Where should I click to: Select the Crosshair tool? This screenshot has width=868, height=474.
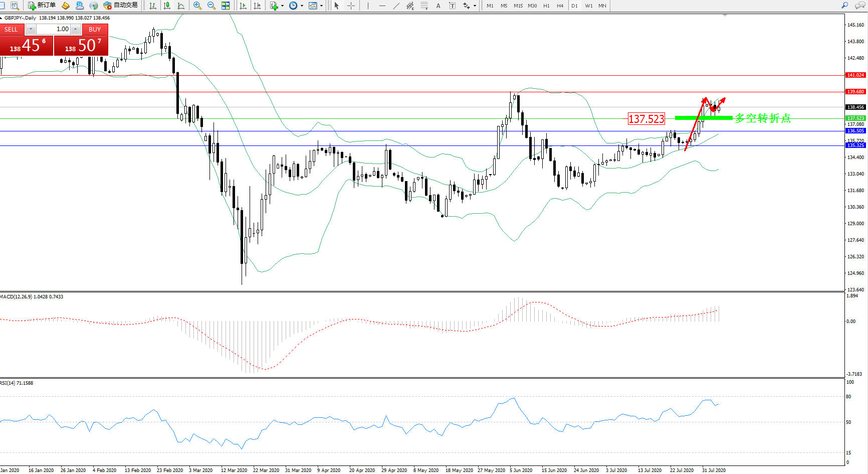pyautogui.click(x=351, y=6)
